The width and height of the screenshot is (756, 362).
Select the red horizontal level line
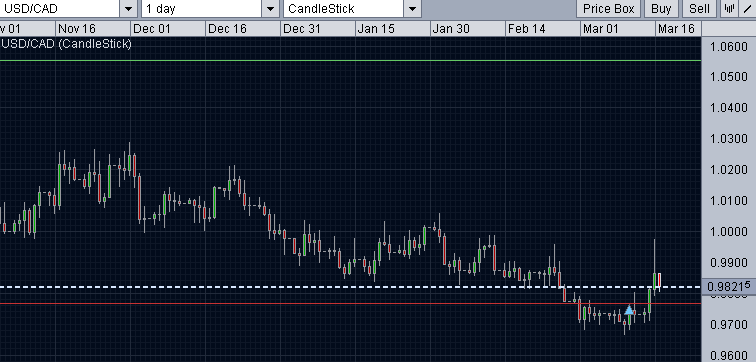tap(351, 303)
